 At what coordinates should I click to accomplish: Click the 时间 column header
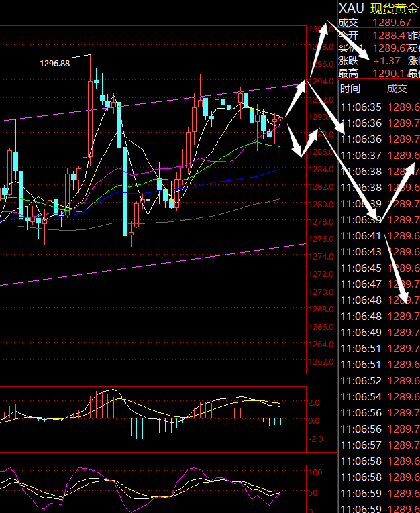pyautogui.click(x=350, y=89)
